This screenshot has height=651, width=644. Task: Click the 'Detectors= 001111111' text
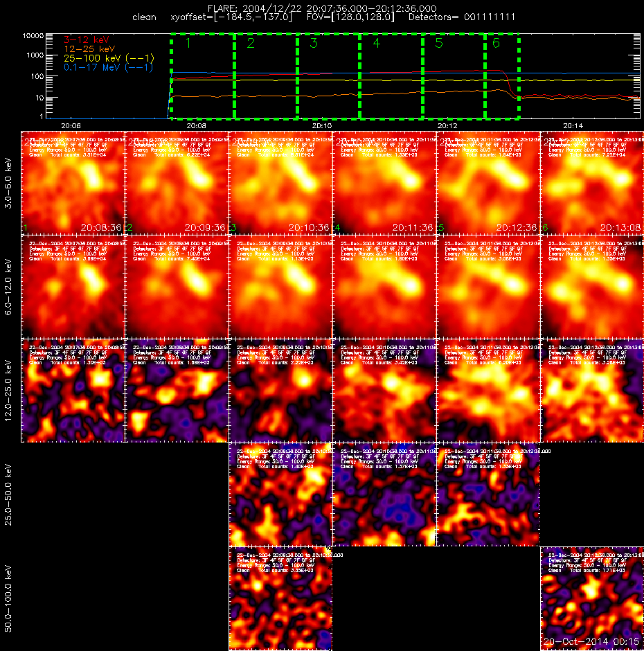(462, 17)
